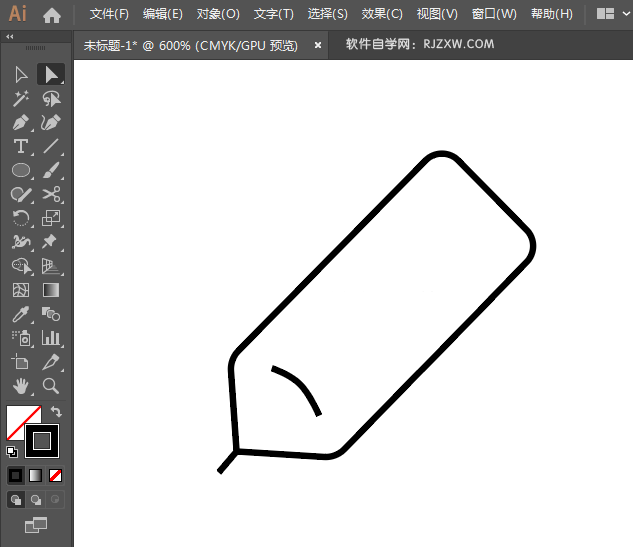This screenshot has height=547, width=633.
Task: Open the 帮助(H) menu
Action: click(x=551, y=14)
